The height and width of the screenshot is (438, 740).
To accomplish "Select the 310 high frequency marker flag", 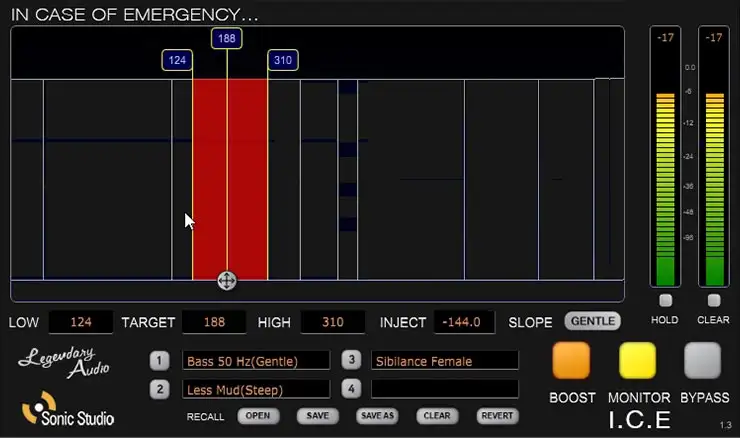I will 283,60.
